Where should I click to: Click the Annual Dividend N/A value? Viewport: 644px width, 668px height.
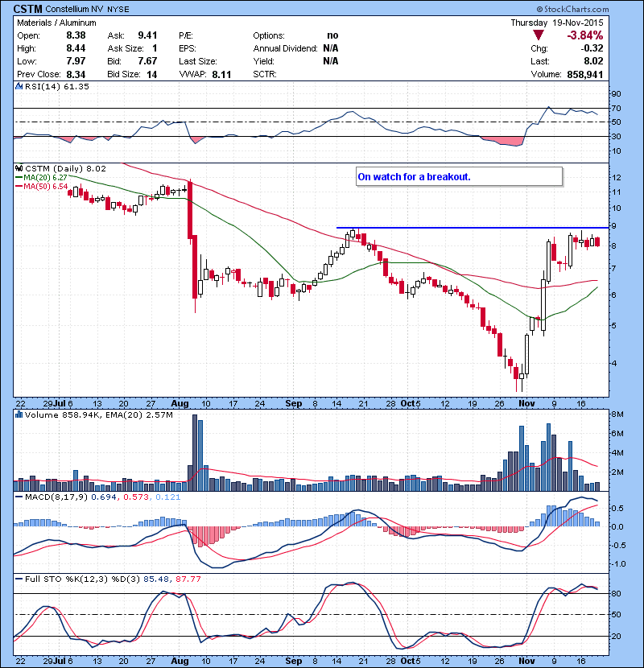coord(331,48)
